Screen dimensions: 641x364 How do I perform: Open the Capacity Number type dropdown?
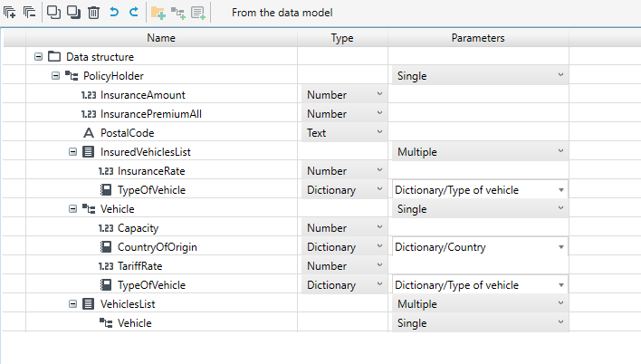click(344, 228)
